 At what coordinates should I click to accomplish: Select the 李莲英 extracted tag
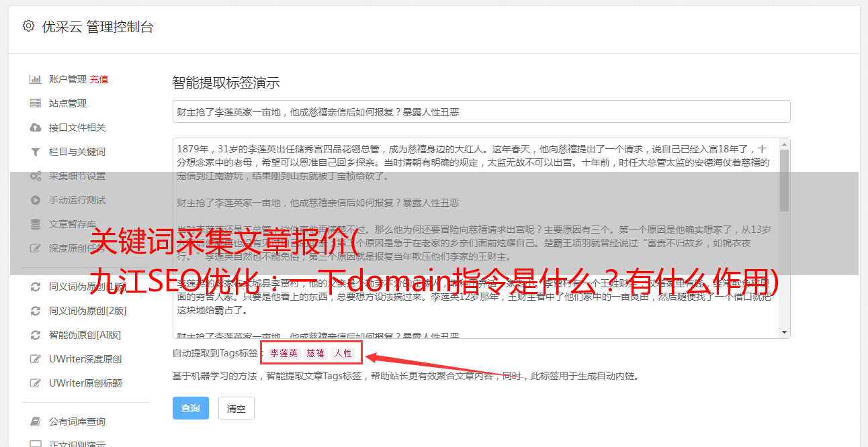pyautogui.click(x=284, y=353)
